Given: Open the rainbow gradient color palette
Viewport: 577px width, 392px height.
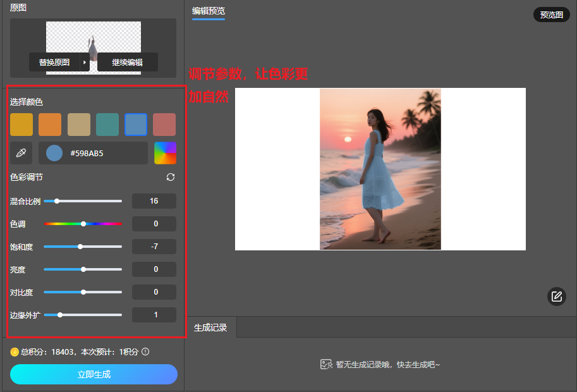Looking at the screenshot, I should point(166,153).
